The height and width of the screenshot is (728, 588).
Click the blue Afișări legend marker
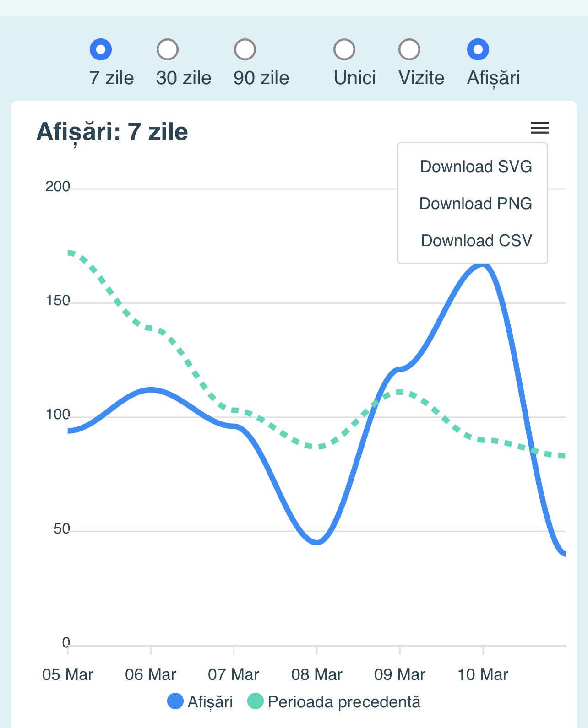(x=175, y=701)
